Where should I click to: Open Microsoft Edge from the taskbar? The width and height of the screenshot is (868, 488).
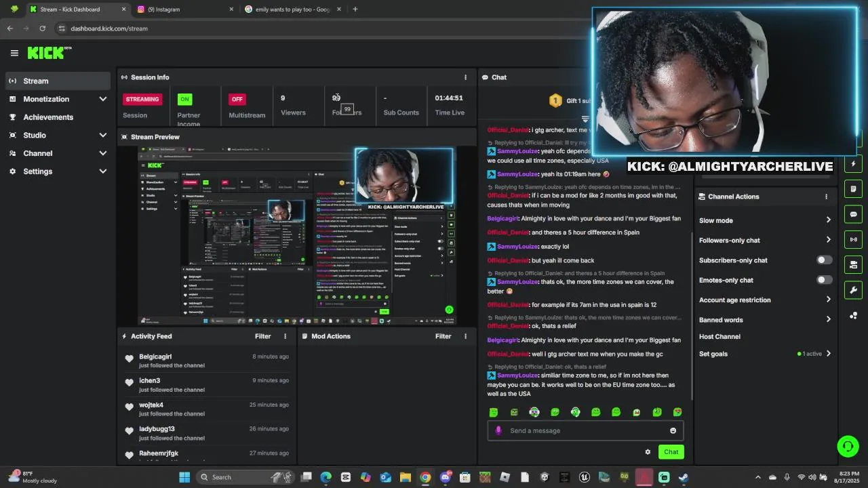(325, 477)
